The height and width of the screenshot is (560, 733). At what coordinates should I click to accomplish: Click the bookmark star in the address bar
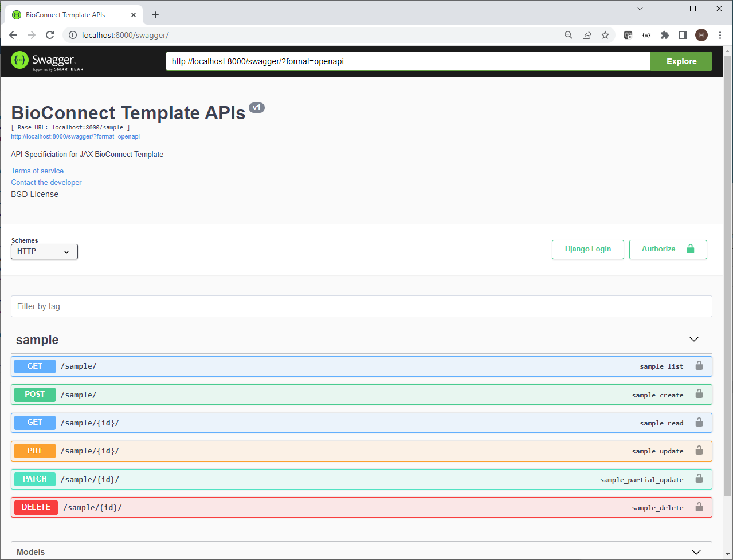click(x=605, y=35)
